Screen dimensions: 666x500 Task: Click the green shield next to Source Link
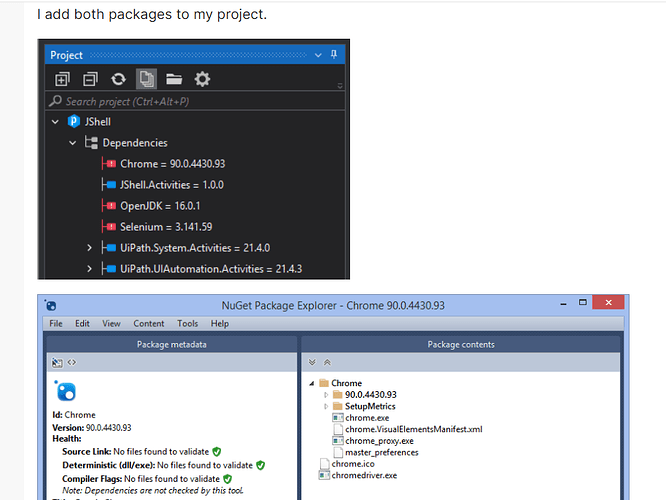pos(217,452)
